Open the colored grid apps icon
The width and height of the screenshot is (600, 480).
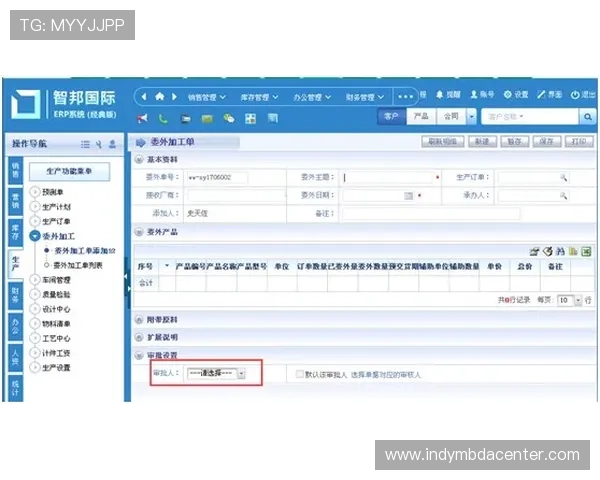click(251, 119)
